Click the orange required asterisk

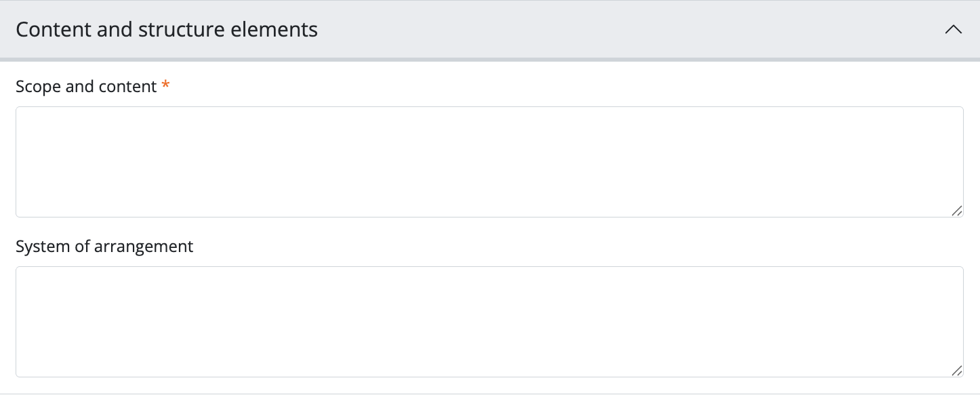[x=165, y=86]
